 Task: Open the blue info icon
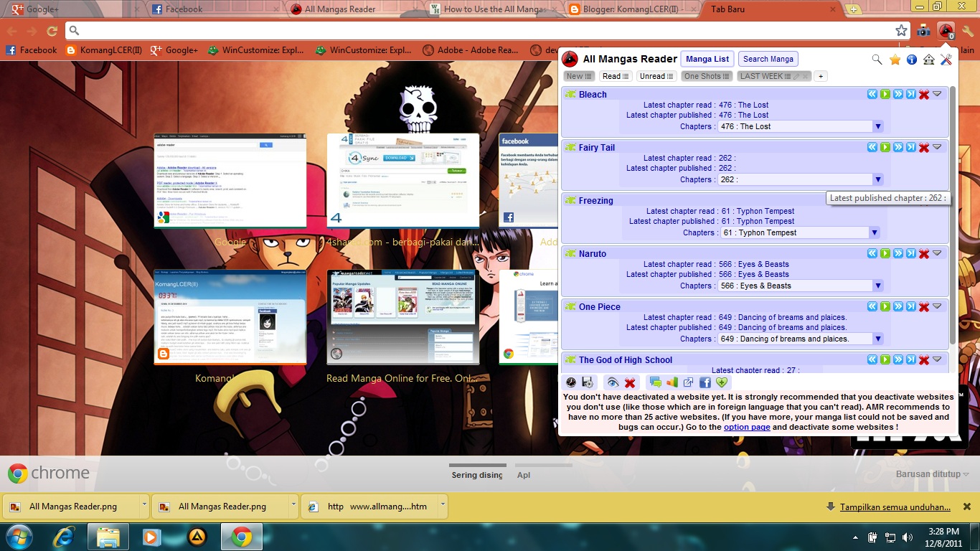point(912,60)
